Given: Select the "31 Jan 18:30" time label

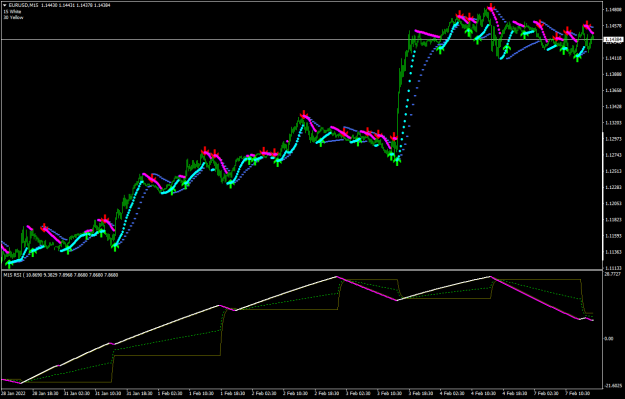Looking at the screenshot, I should [139, 393].
